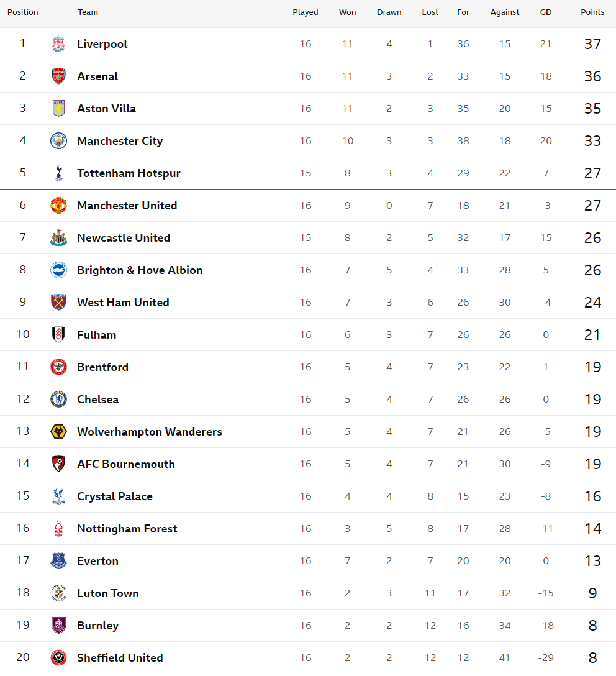Click the Newcastle United badge
The image size is (616, 676).
[x=58, y=238]
